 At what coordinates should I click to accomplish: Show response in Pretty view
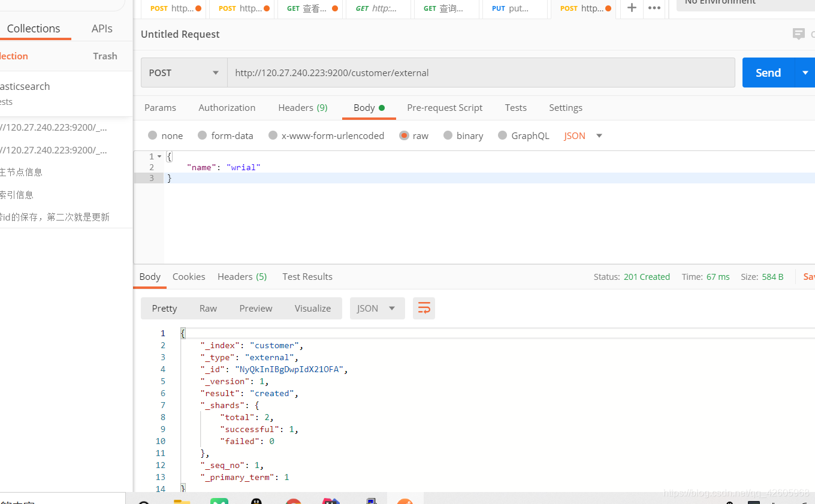164,308
